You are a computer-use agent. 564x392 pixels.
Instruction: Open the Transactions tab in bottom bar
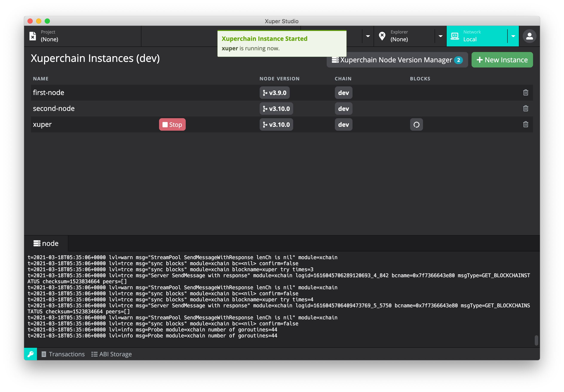coord(63,354)
